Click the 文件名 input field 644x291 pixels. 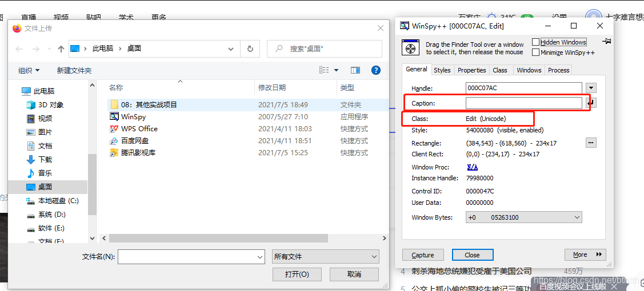coord(187,257)
